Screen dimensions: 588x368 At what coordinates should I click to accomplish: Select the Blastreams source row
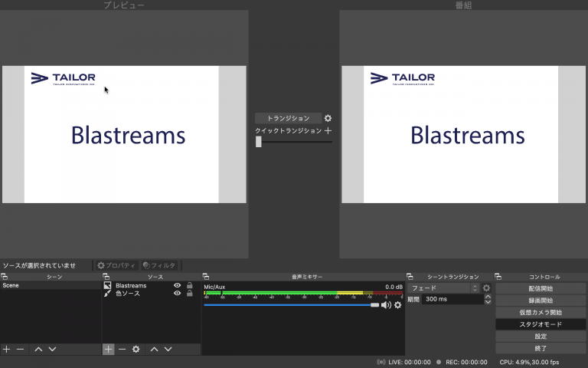pyautogui.click(x=151, y=285)
